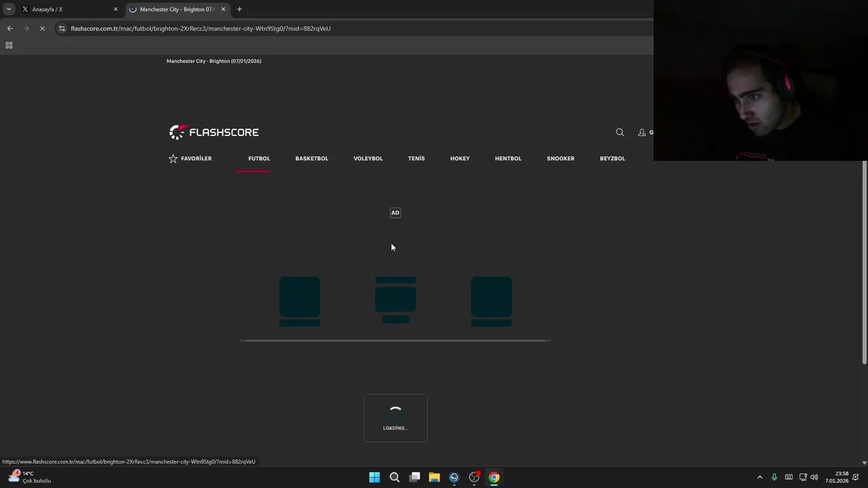
Task: Click the center score placeholder box
Action: tap(395, 299)
